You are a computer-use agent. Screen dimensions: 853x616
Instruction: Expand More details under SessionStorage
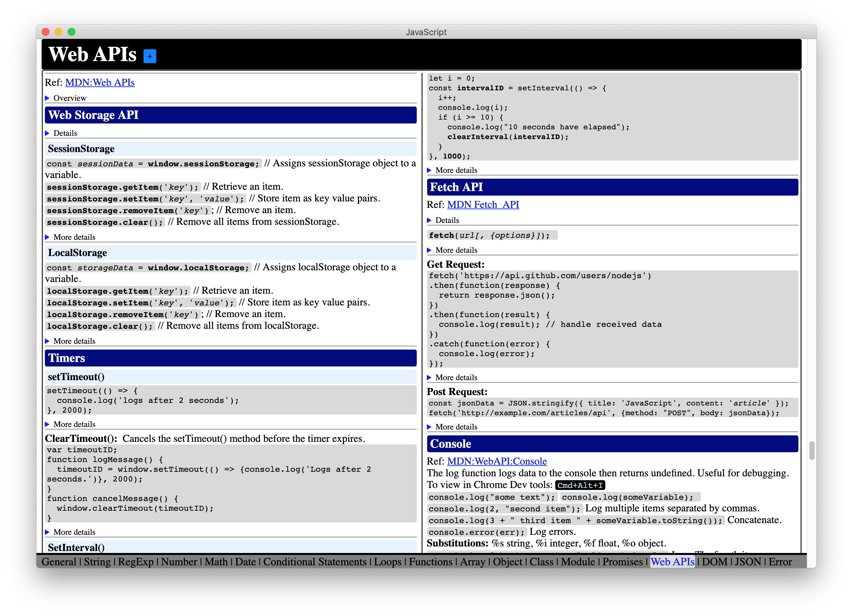tap(47, 237)
